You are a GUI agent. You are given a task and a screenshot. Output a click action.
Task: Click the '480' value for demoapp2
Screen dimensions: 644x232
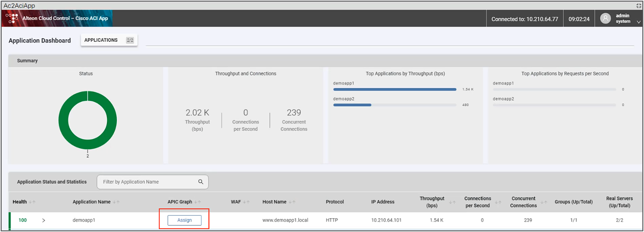coord(465,105)
